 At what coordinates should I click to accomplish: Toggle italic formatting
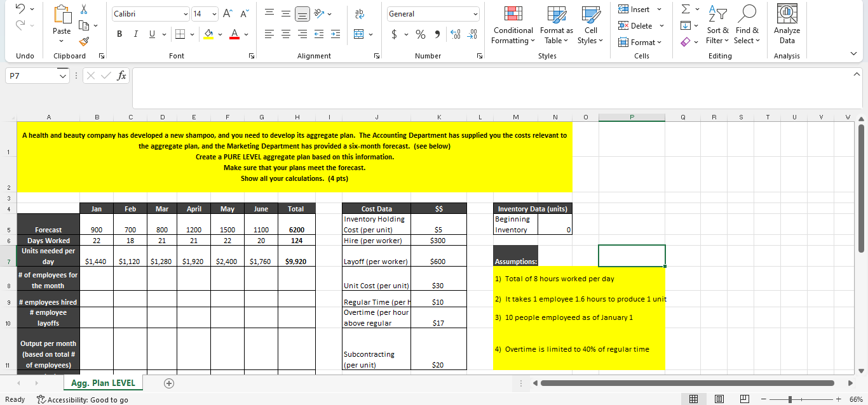(135, 34)
